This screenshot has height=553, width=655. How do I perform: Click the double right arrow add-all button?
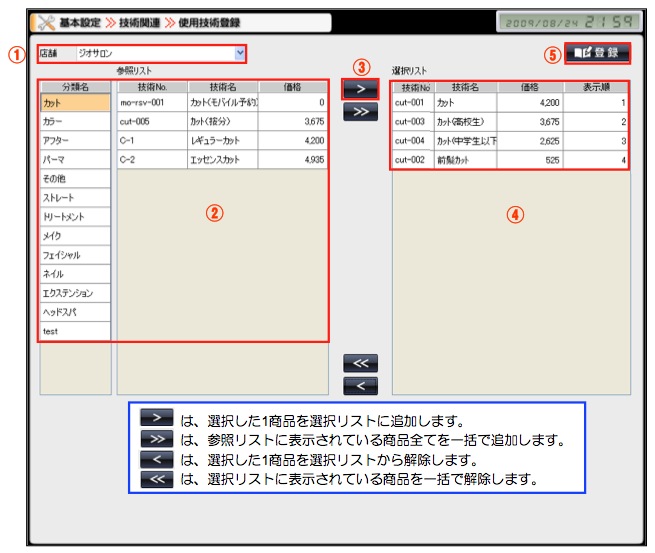360,112
